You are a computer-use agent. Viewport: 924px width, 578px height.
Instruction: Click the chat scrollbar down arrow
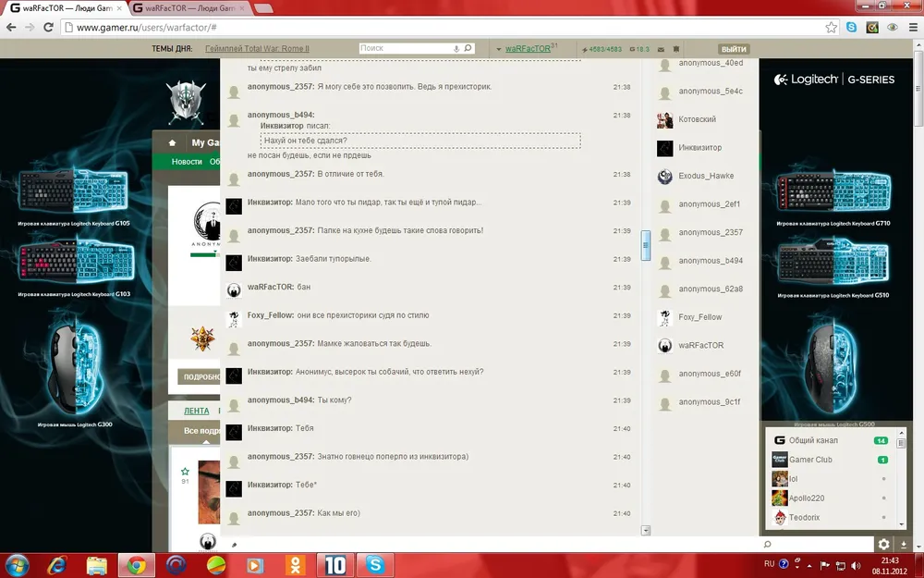pos(646,530)
